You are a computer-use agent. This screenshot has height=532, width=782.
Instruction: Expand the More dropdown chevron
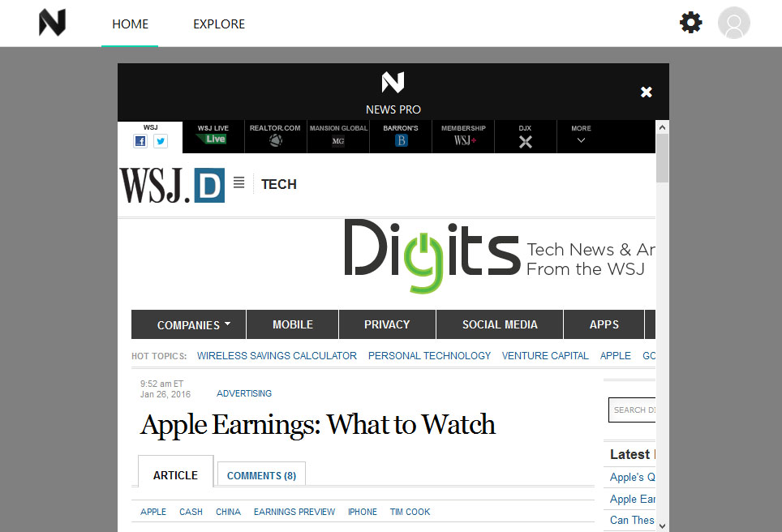581,140
